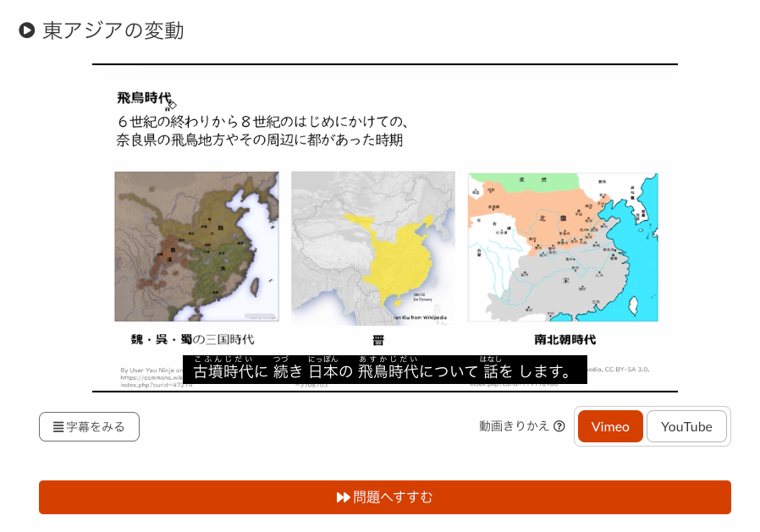Switch video source to Vimeo
760x532 pixels.
pos(610,426)
